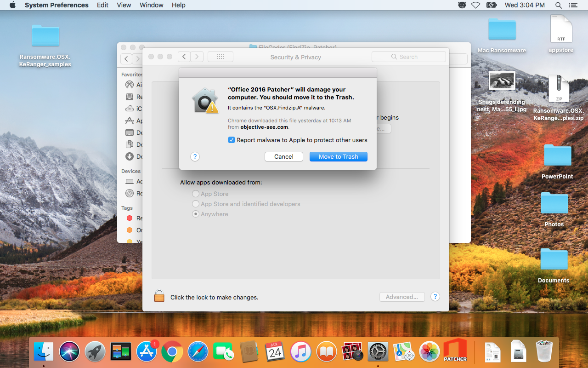Open the Trash in the Dock
Screen dimensions: 588x368
pos(544,352)
